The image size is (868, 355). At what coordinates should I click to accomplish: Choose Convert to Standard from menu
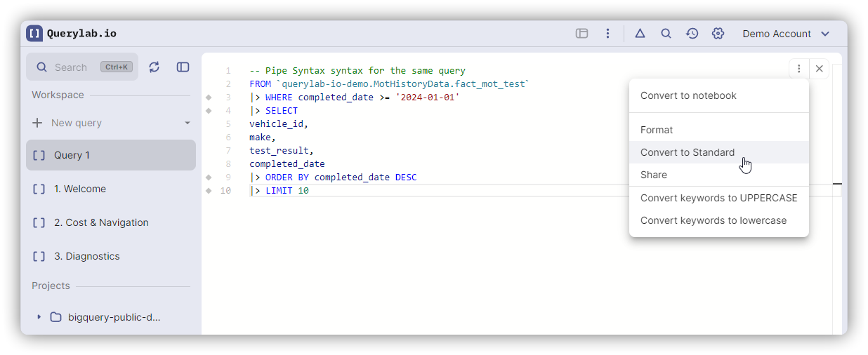pos(688,152)
